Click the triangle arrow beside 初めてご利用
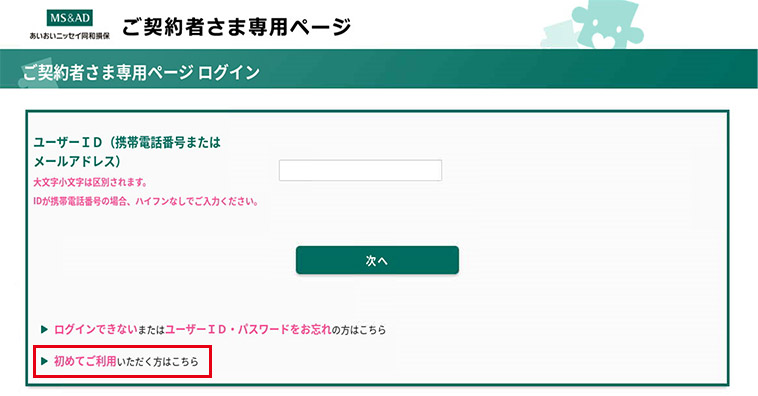 pyautogui.click(x=44, y=361)
